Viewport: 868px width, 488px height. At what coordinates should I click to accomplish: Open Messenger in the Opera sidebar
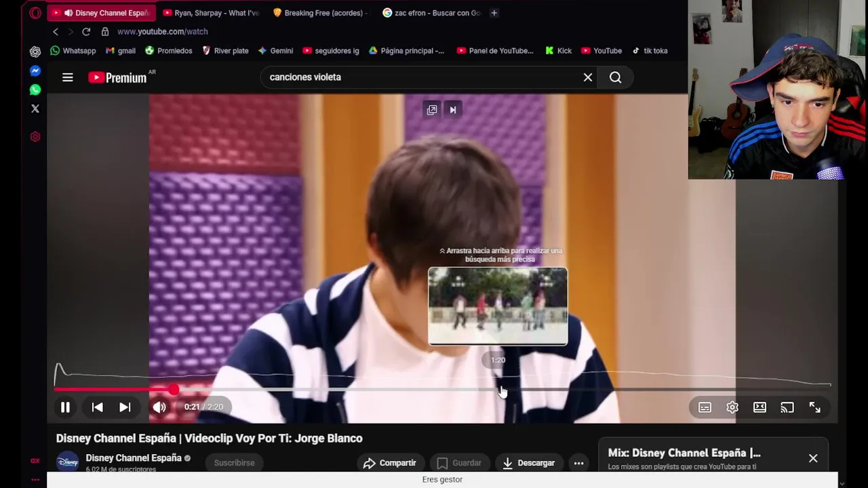pyautogui.click(x=35, y=70)
